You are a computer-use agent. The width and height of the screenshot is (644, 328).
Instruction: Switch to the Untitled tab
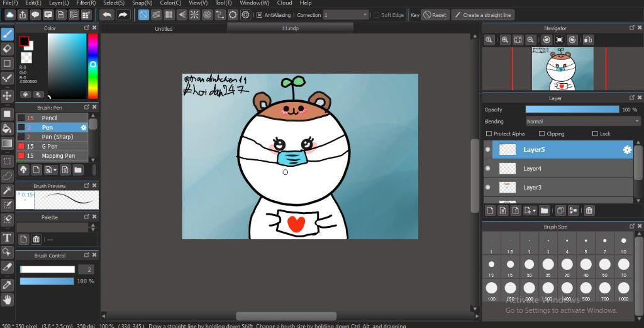click(164, 28)
